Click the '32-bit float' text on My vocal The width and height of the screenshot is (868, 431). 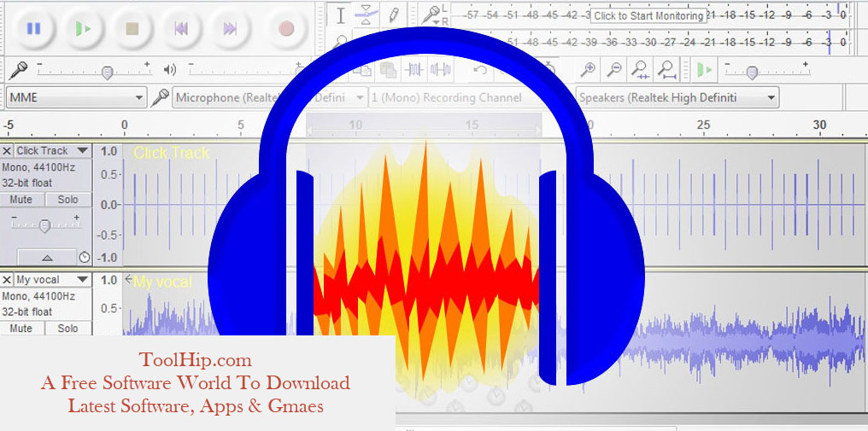pos(26,312)
